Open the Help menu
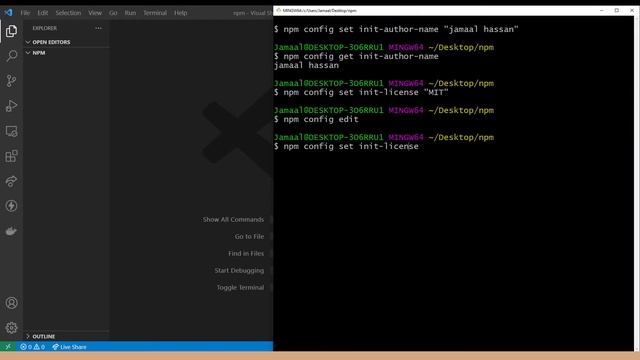 click(x=180, y=13)
